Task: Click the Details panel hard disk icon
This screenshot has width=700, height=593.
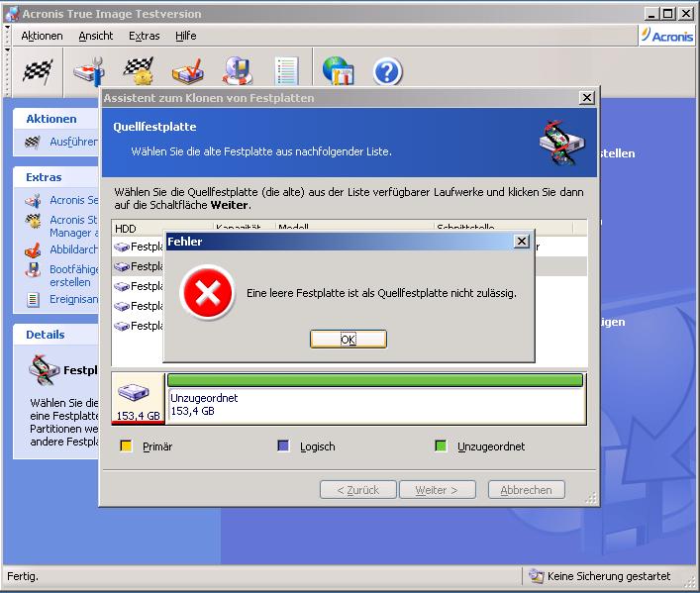Action: click(x=44, y=370)
